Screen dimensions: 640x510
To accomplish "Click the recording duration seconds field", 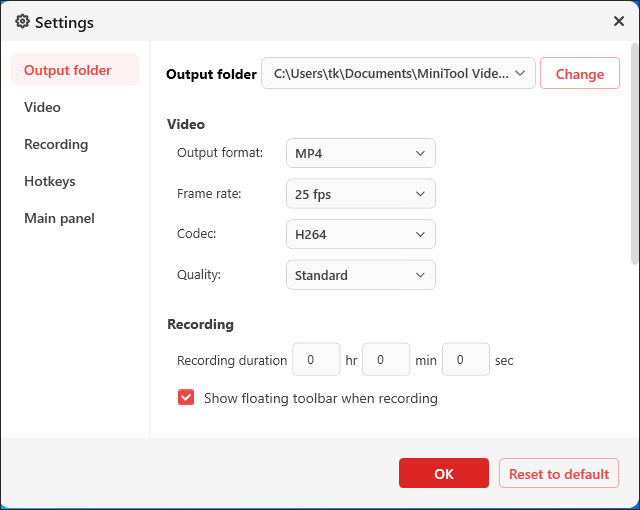I will pyautogui.click(x=465, y=359).
